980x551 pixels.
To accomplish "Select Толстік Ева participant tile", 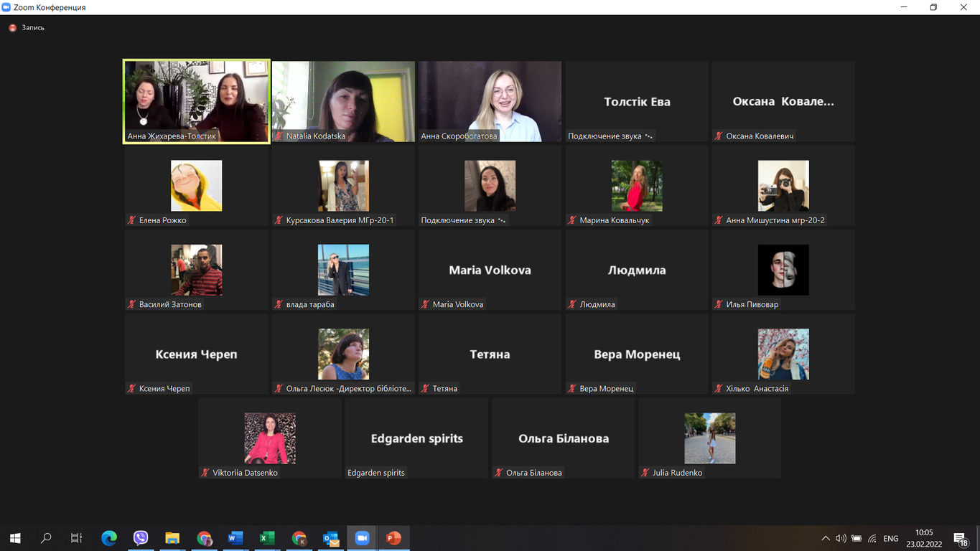I will [637, 101].
